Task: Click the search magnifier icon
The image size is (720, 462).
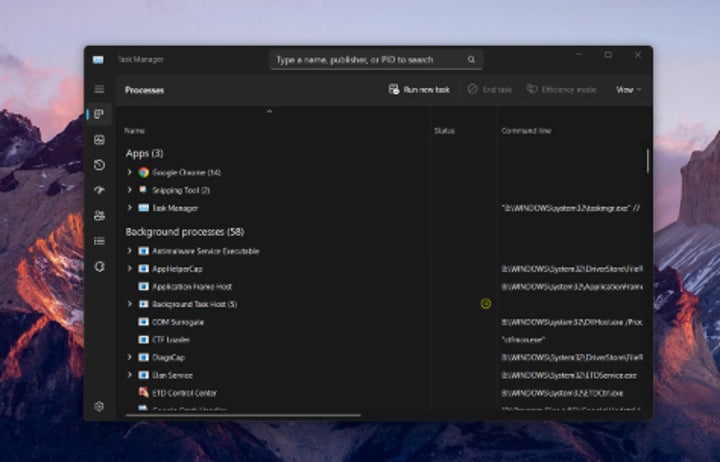Action: (471, 60)
